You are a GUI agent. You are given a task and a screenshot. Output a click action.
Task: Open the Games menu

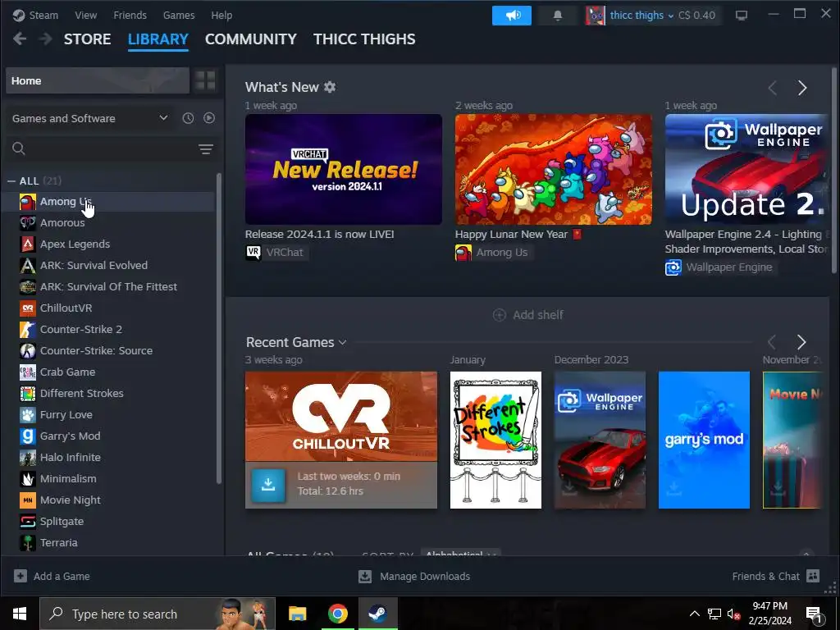[179, 15]
